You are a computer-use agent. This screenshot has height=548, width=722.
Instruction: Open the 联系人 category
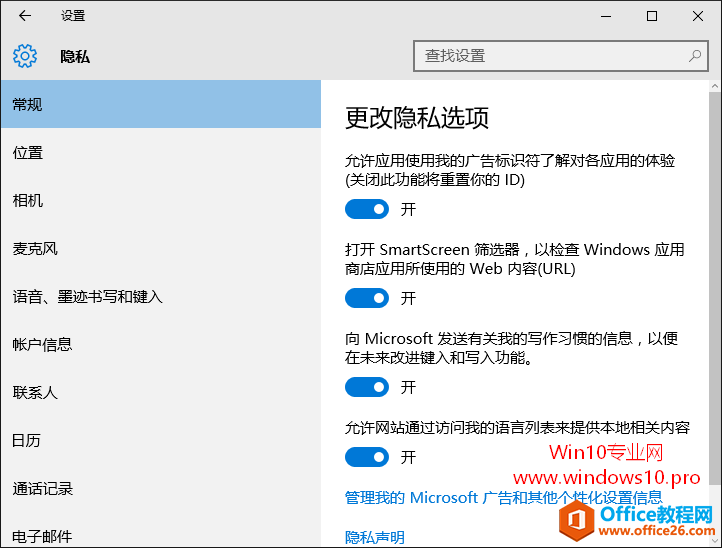click(x=161, y=392)
